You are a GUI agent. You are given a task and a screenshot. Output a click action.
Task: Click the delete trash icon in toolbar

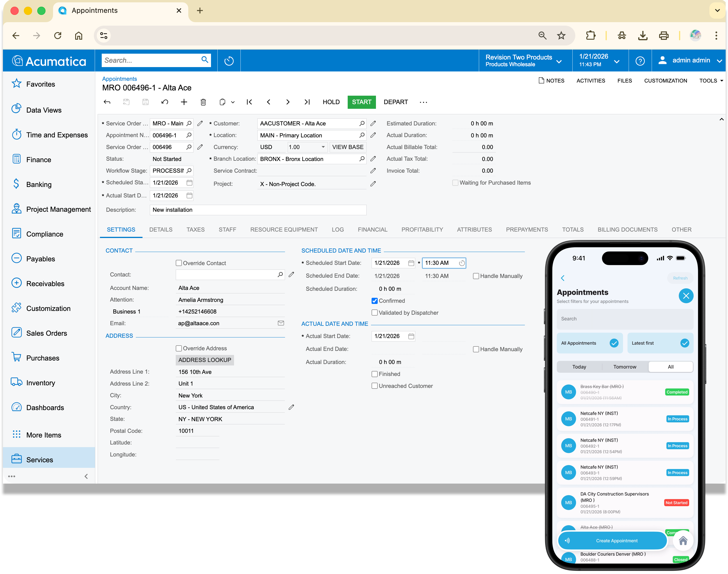pyautogui.click(x=203, y=102)
